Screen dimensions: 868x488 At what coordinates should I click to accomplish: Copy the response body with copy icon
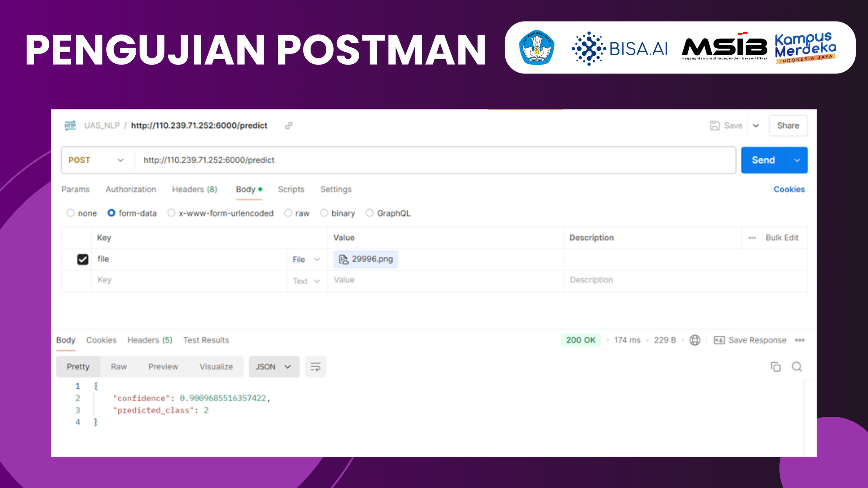(x=775, y=367)
